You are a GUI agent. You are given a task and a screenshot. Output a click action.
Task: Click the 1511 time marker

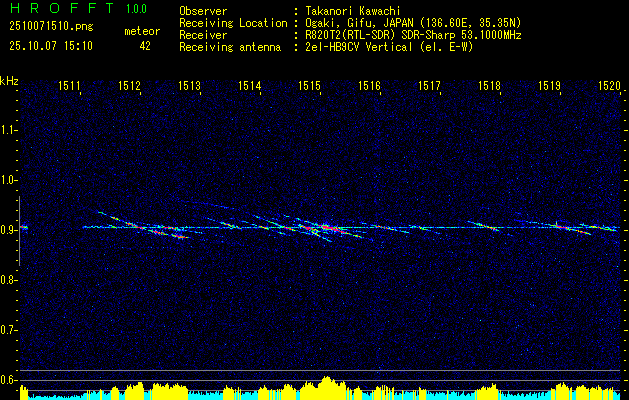pos(70,85)
